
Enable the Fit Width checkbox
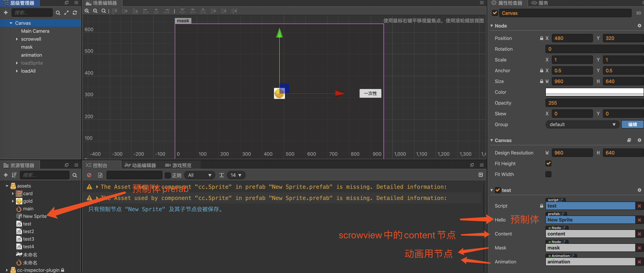tap(548, 174)
